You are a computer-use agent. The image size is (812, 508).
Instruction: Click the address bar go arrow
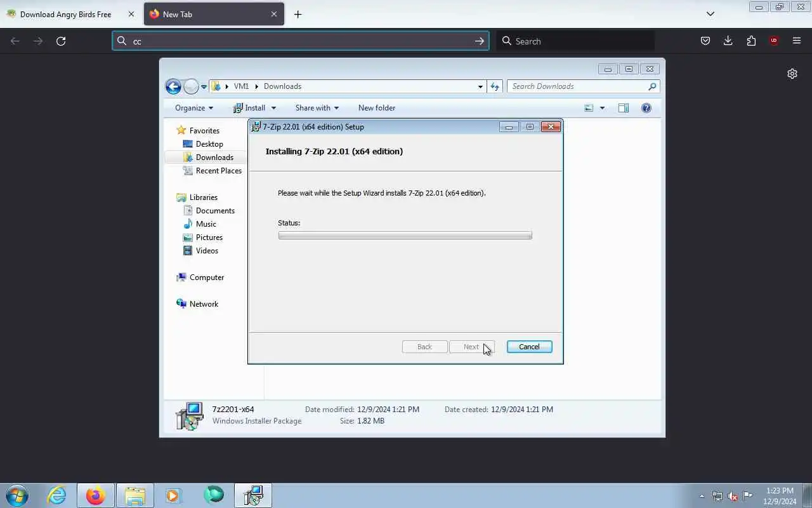(x=479, y=41)
